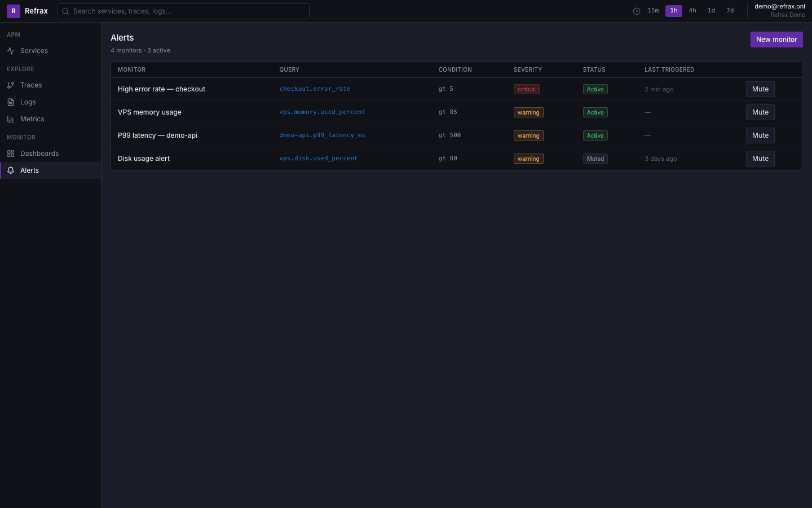The width and height of the screenshot is (812, 508).
Task: Click the clock time range icon
Action: pyautogui.click(x=637, y=11)
